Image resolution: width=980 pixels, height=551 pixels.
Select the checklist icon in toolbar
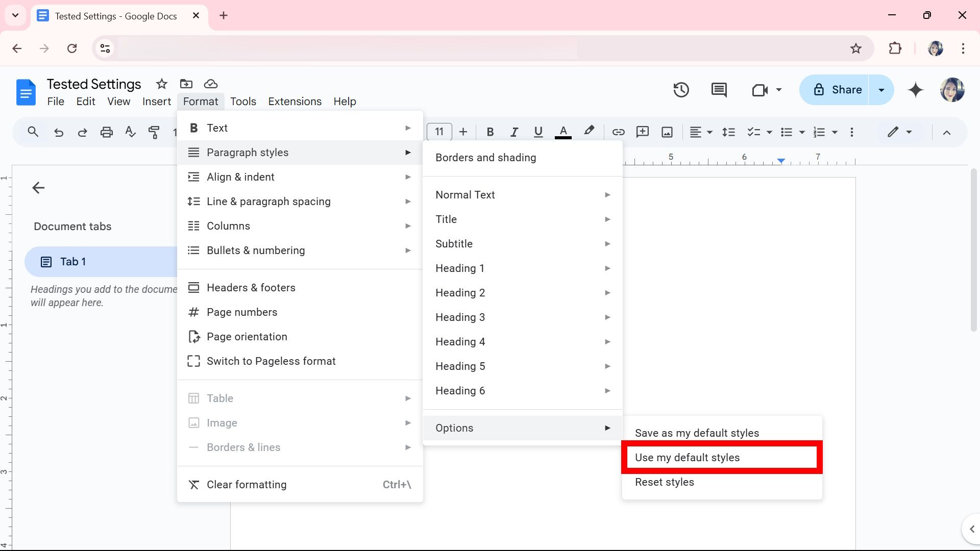pyautogui.click(x=753, y=132)
